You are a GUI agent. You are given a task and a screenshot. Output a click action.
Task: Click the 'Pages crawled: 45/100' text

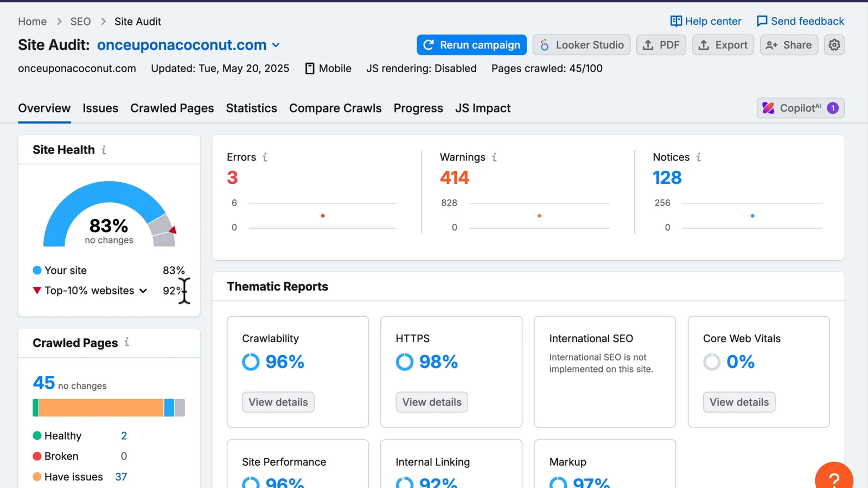[x=547, y=68]
